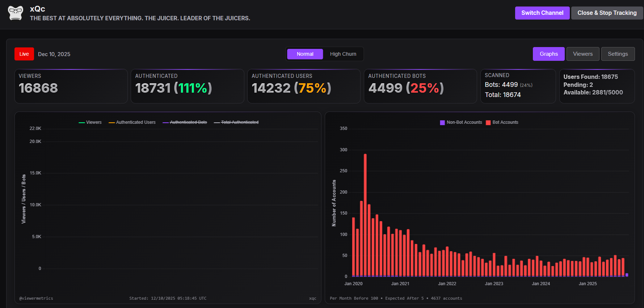
Task: Click the Jan 2022 axis label
Action: pyautogui.click(x=447, y=284)
